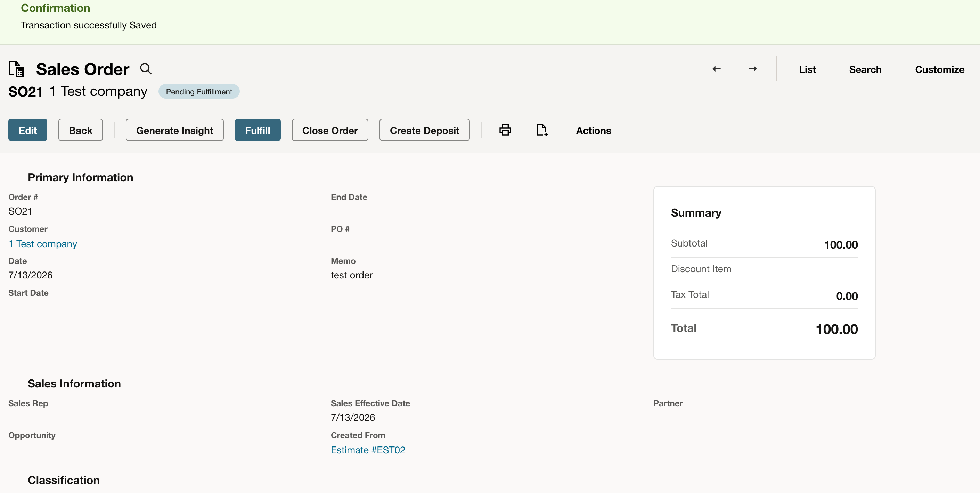Click the print icon

coord(505,130)
